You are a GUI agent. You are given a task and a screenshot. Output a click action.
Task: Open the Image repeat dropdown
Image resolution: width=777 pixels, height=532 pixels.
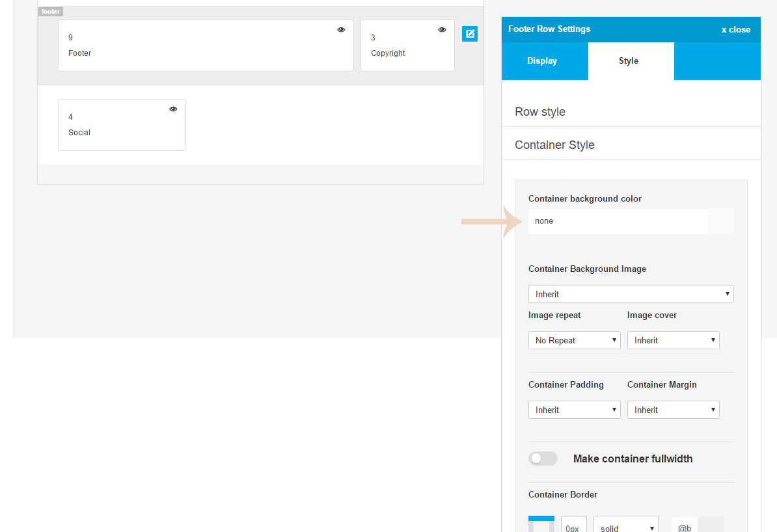coord(575,340)
